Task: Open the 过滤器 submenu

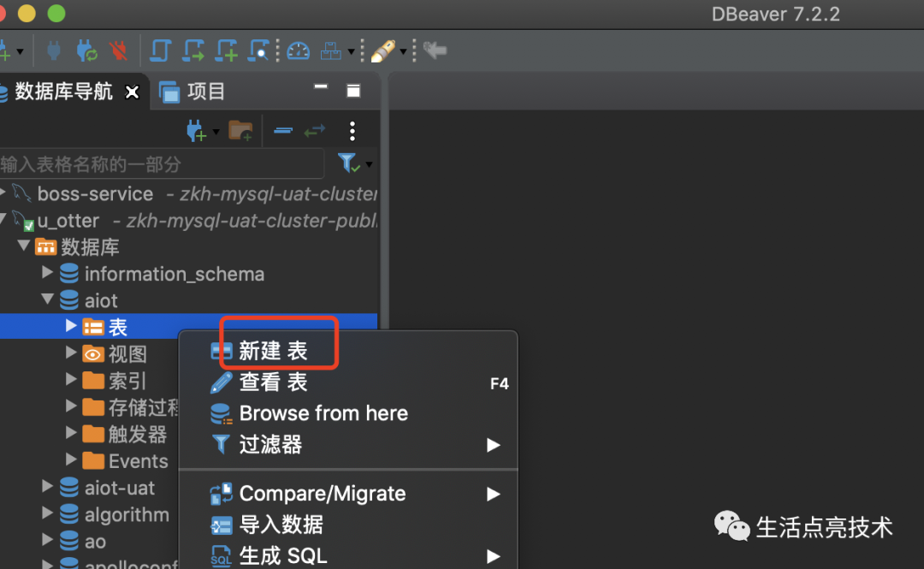Action: (x=348, y=445)
